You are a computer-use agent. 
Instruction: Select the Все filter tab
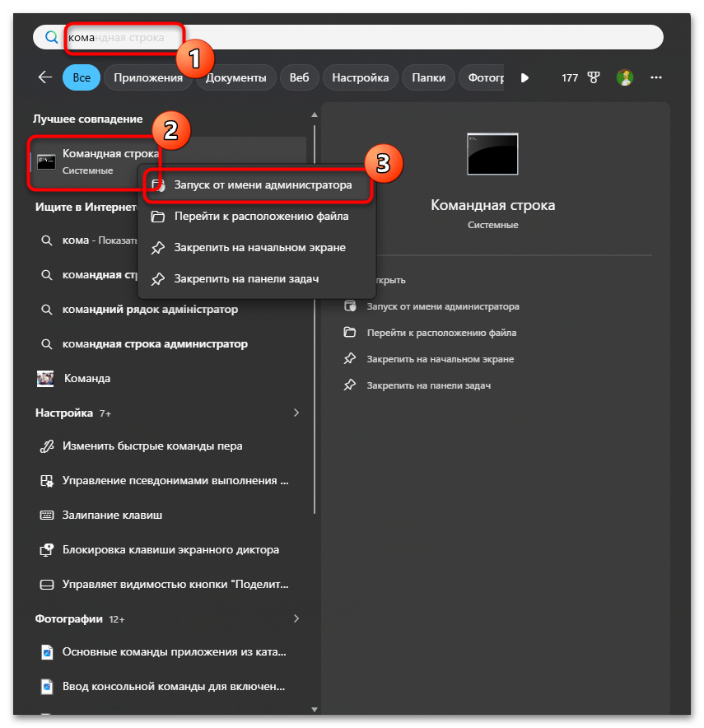click(82, 77)
